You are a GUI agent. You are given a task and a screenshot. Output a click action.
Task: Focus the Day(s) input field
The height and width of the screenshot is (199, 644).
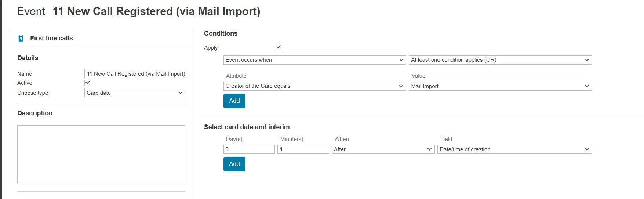pos(249,149)
